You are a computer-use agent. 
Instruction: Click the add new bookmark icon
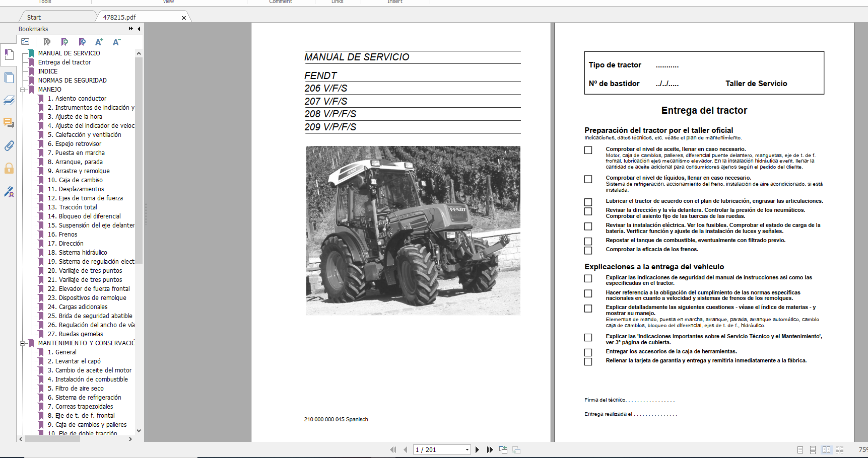point(64,42)
